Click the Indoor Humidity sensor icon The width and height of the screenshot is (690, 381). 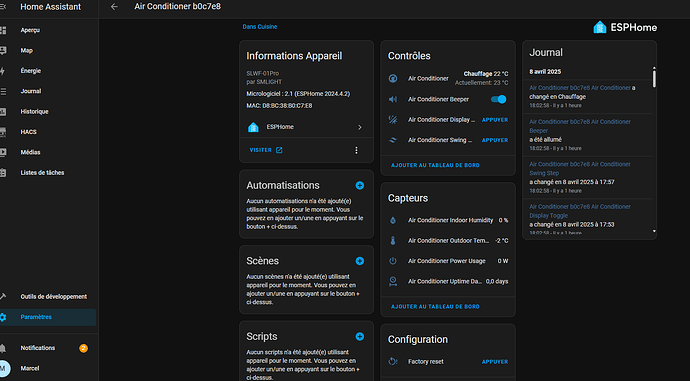click(x=393, y=220)
